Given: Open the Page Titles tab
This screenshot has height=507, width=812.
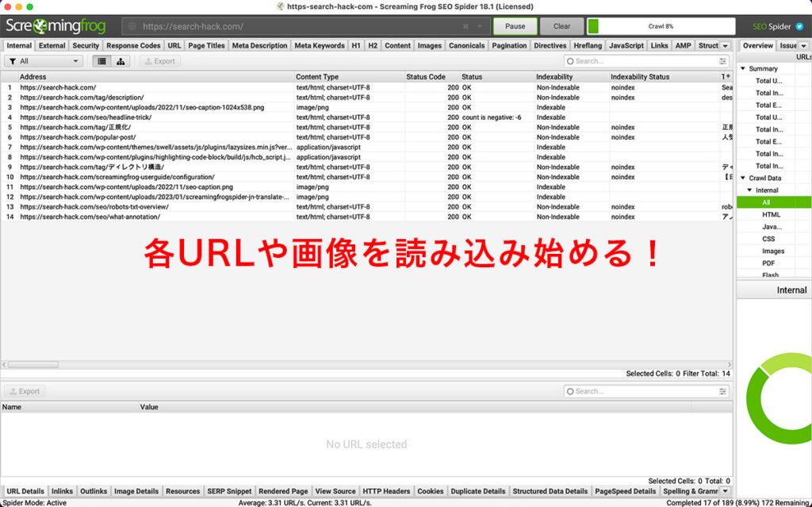Looking at the screenshot, I should [206, 45].
